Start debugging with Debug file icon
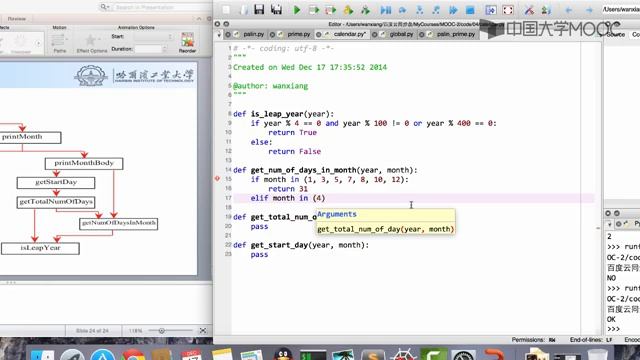Viewport: 640px width, 360px height. tap(385, 10)
